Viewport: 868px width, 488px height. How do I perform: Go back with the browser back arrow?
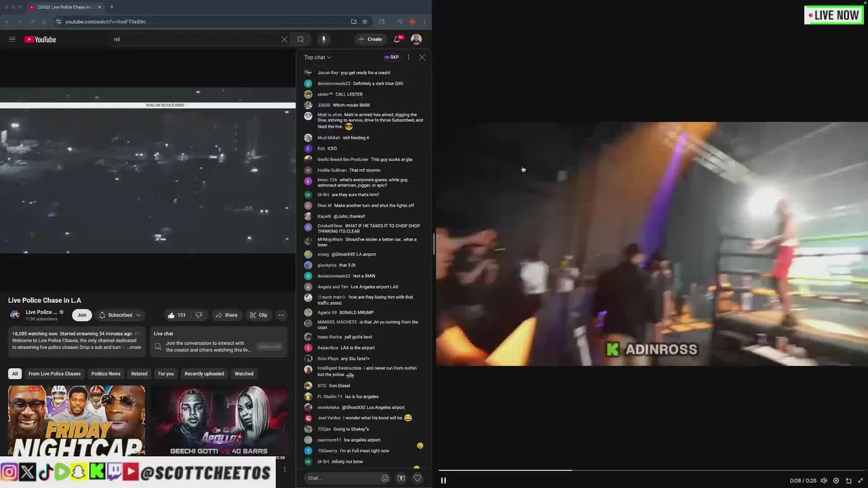click(x=7, y=22)
